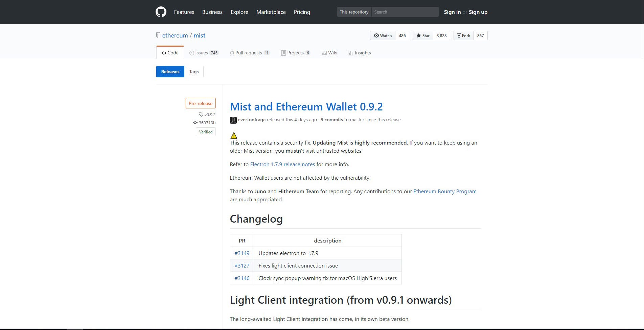Open pull request #3127
Viewport: 644px width, 330px height.
click(x=242, y=265)
